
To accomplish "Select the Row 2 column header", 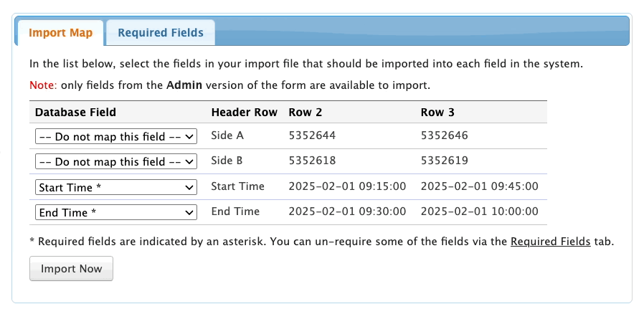I will (x=306, y=113).
